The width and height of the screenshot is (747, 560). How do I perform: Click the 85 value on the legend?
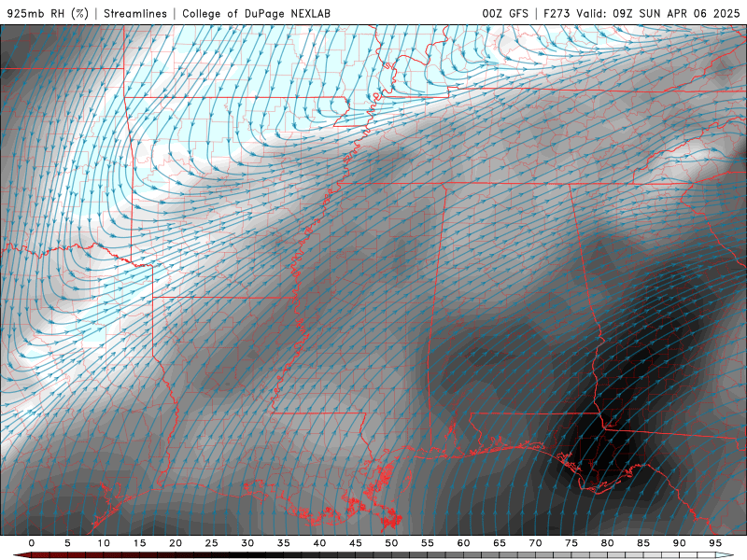coord(643,543)
